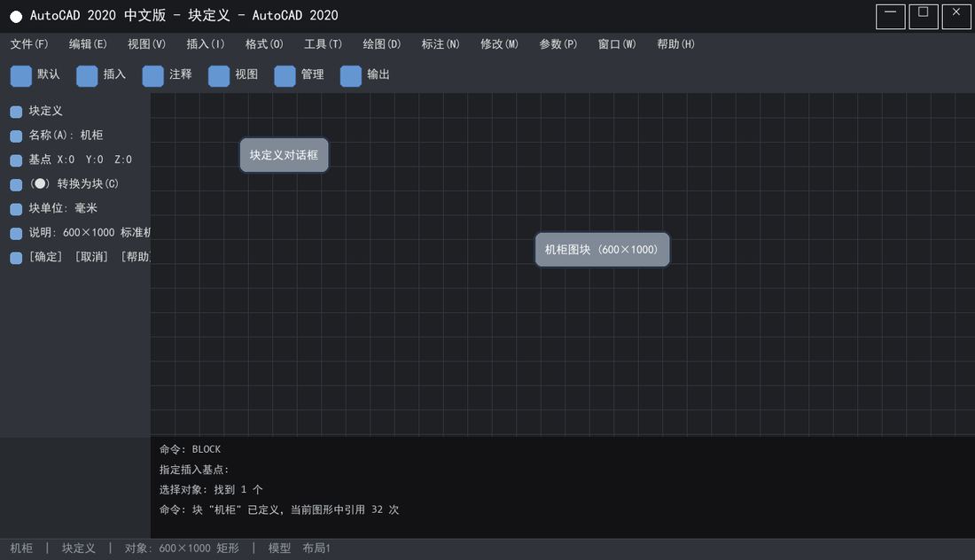Image resolution: width=975 pixels, height=560 pixels.
Task: Open the 工具(T) menu
Action: click(323, 44)
